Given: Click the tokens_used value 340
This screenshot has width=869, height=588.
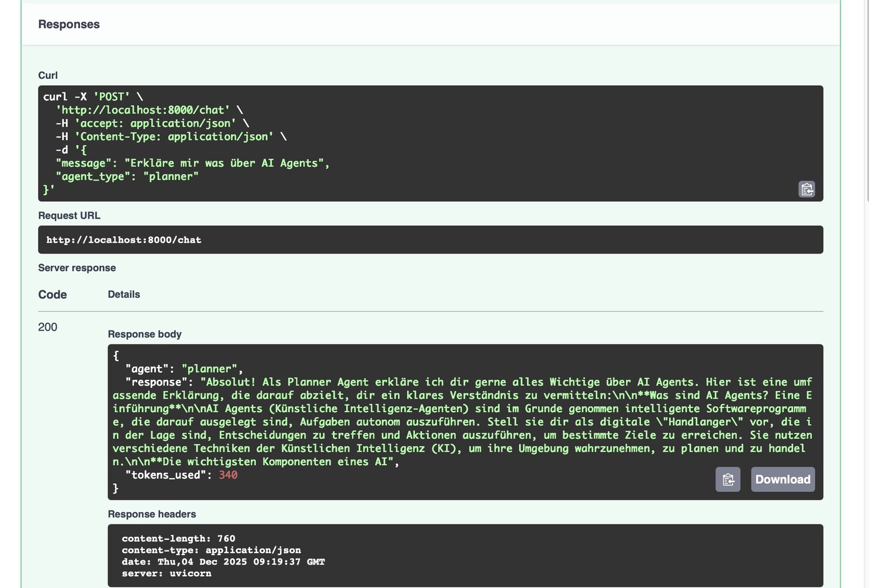Looking at the screenshot, I should point(228,475).
